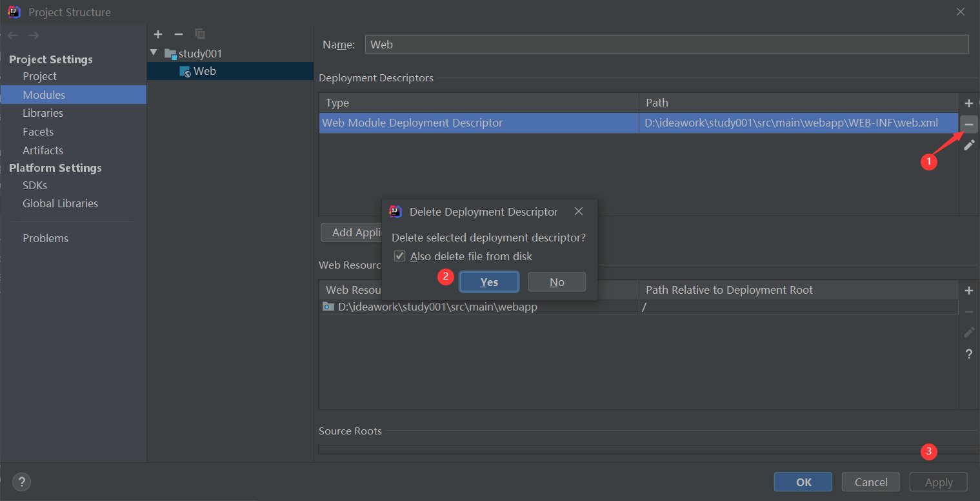Add a new module in tree toolbar
Screen dimensions: 980x501
pyautogui.click(x=159, y=34)
